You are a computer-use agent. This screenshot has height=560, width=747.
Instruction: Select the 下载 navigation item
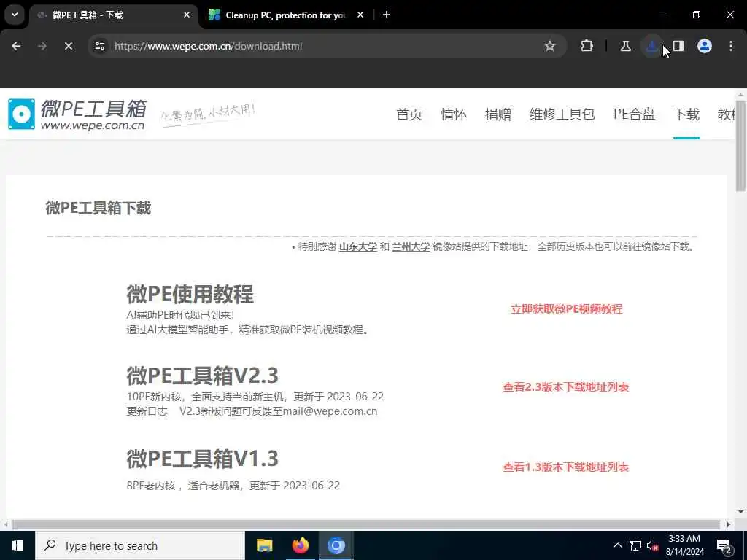[686, 114]
